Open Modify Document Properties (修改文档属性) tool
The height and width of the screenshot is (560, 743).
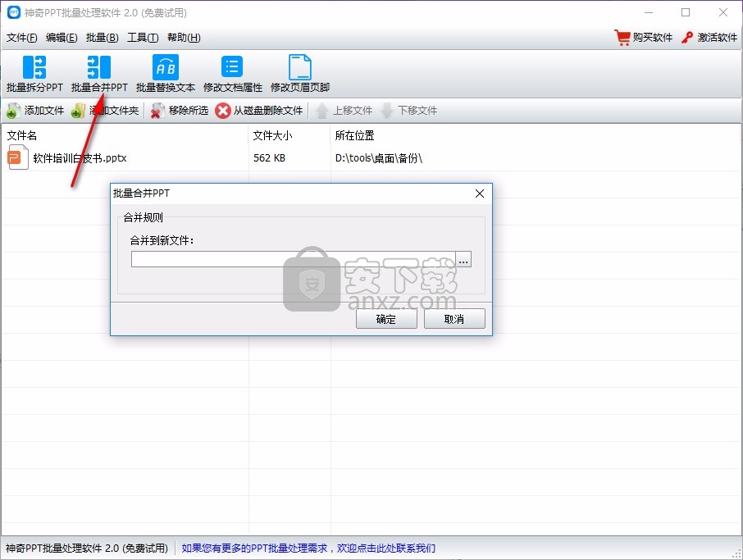tap(232, 74)
